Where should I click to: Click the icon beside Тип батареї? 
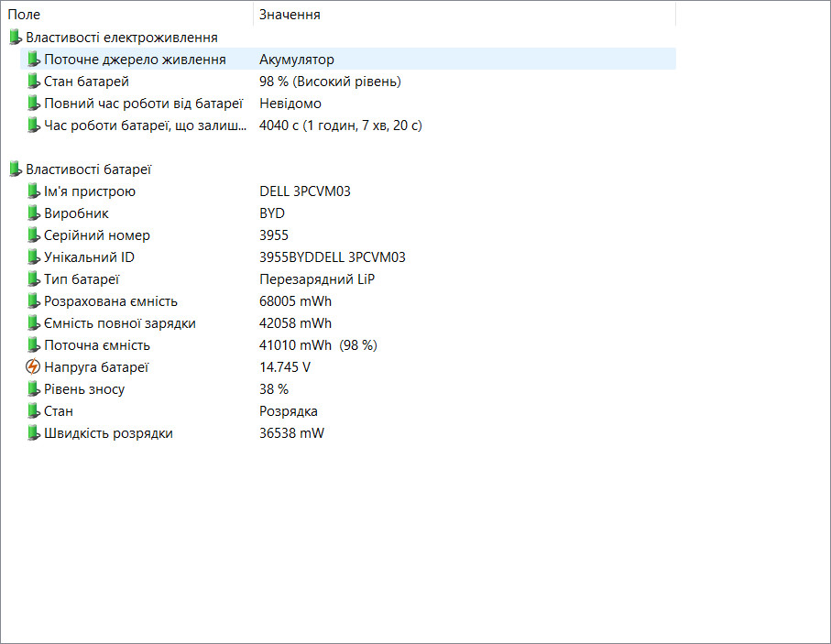click(33, 278)
